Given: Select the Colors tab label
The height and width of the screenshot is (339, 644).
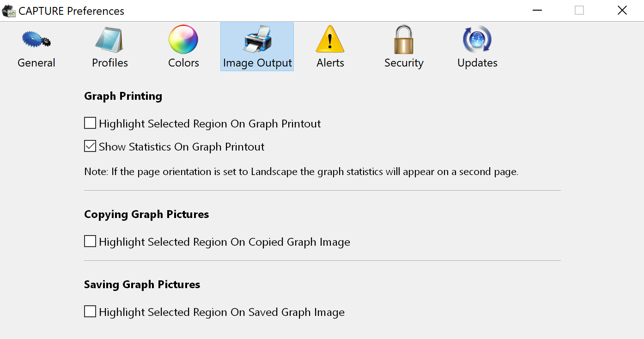Looking at the screenshot, I should pyautogui.click(x=183, y=63).
